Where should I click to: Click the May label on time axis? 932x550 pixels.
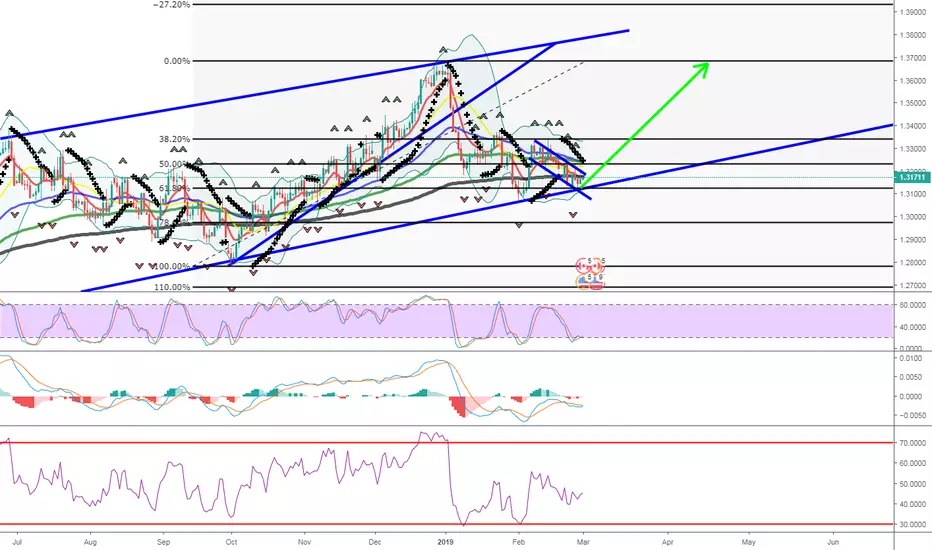(x=748, y=542)
